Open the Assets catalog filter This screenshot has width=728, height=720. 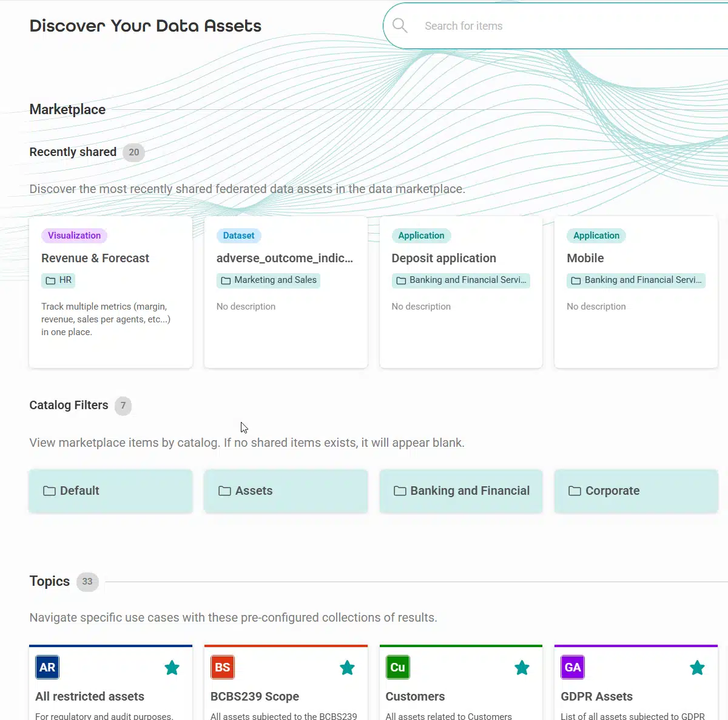286,491
